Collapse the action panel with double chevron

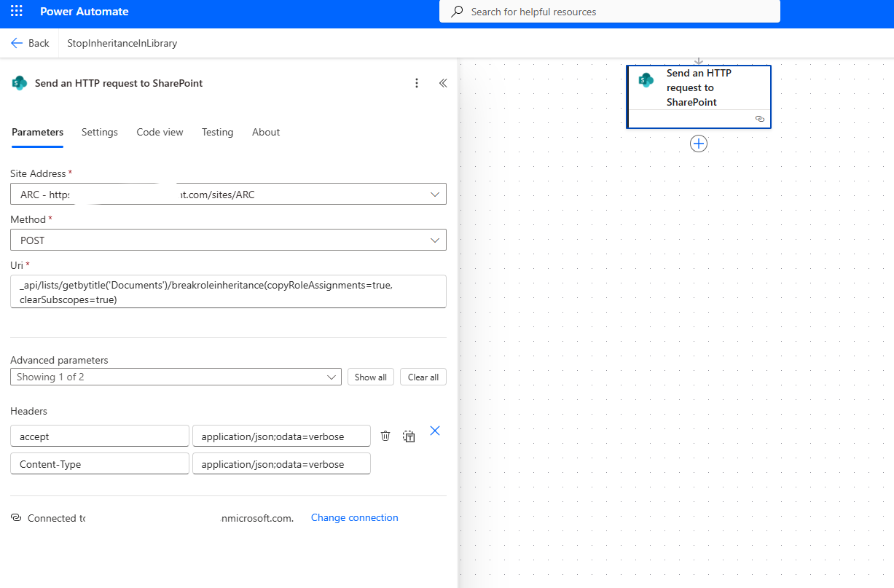coord(442,83)
